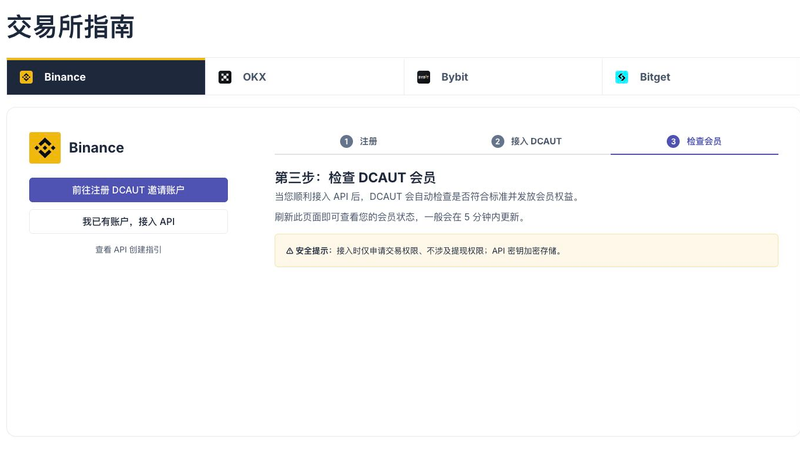800x450 pixels.
Task: Click the OKX logo icon
Action: pos(224,77)
